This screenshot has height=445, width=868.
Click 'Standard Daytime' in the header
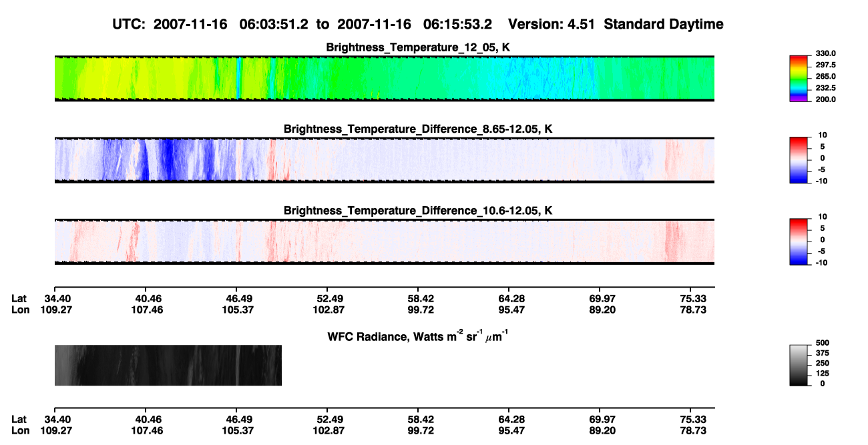[662, 25]
